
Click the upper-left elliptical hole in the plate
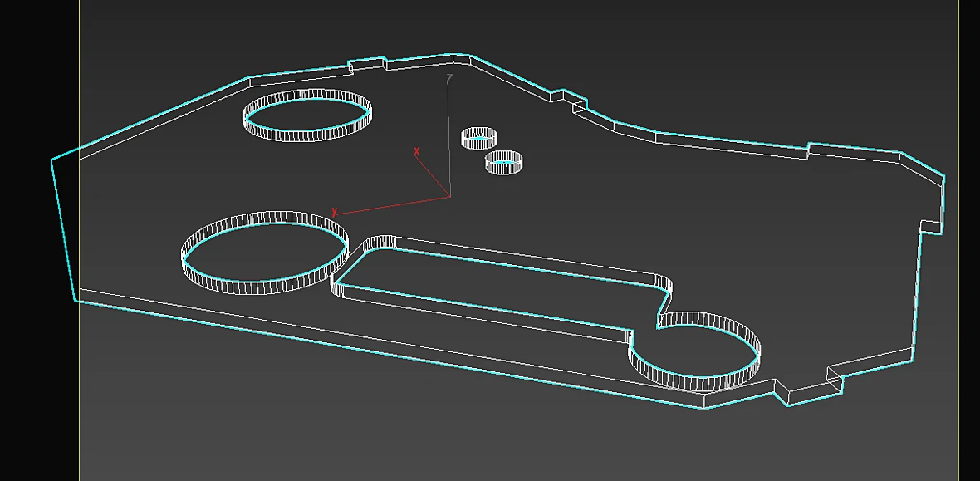tap(307, 115)
